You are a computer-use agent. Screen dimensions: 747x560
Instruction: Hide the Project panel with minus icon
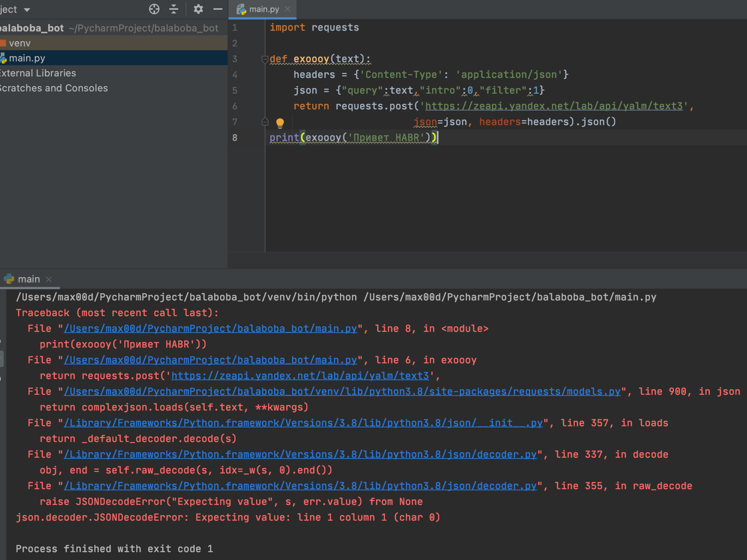click(x=218, y=9)
